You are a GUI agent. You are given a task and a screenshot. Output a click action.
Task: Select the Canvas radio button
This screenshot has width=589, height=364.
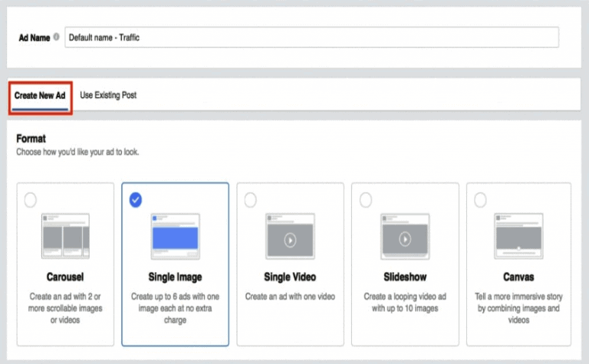click(x=480, y=200)
